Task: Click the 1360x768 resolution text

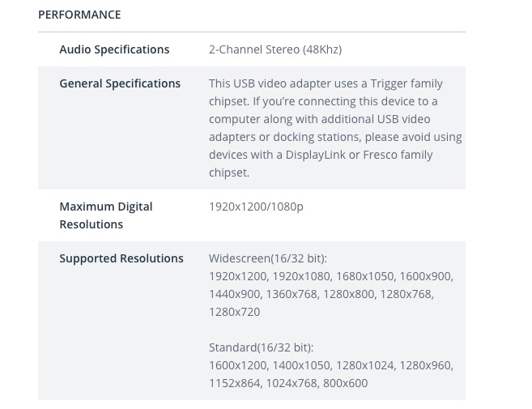Action: [x=292, y=294]
